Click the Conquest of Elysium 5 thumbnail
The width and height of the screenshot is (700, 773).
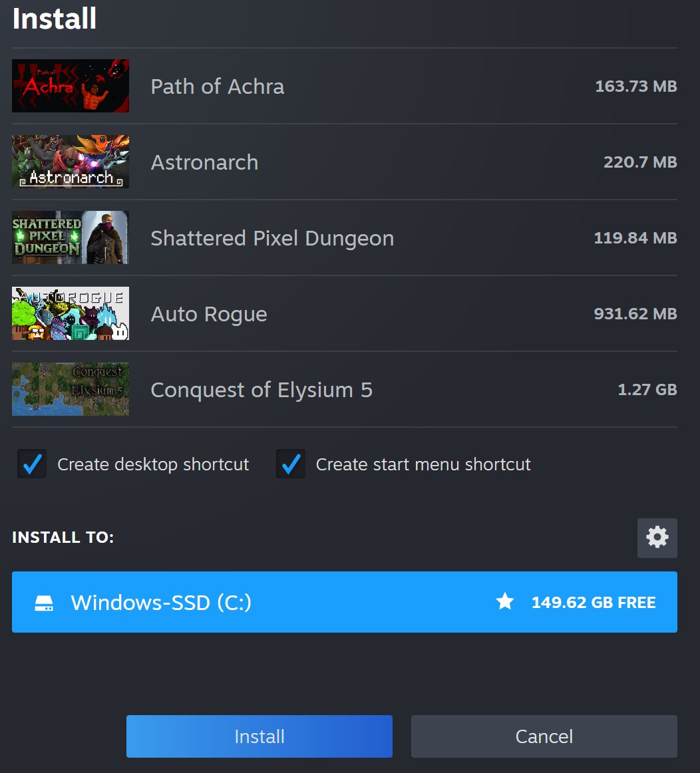coord(70,389)
